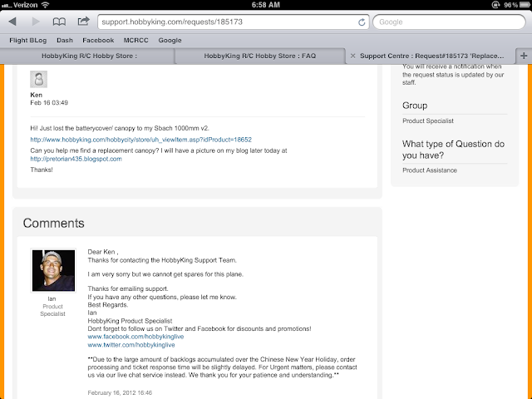Open the Flight BLog bookmark

(27, 41)
